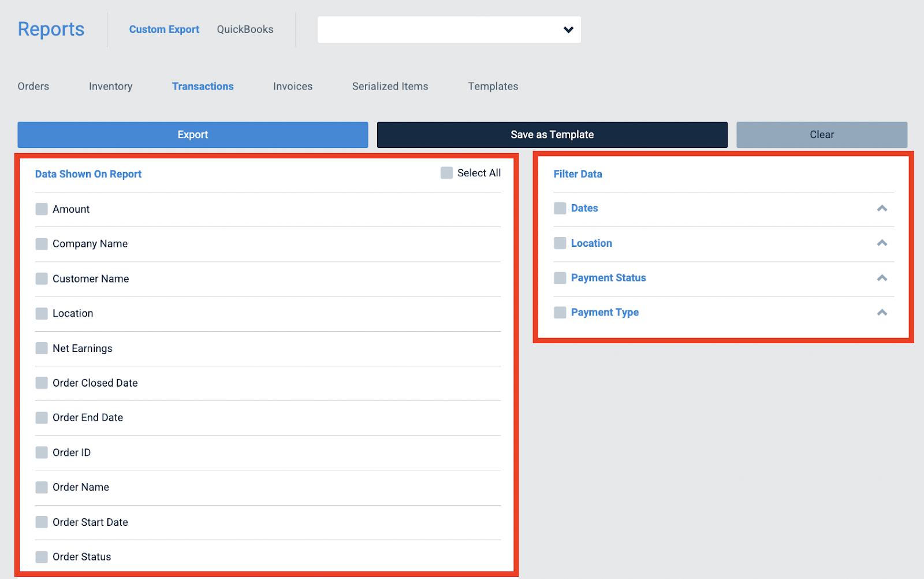Toggle the Select All checkbox
924x579 pixels.
[x=445, y=172]
